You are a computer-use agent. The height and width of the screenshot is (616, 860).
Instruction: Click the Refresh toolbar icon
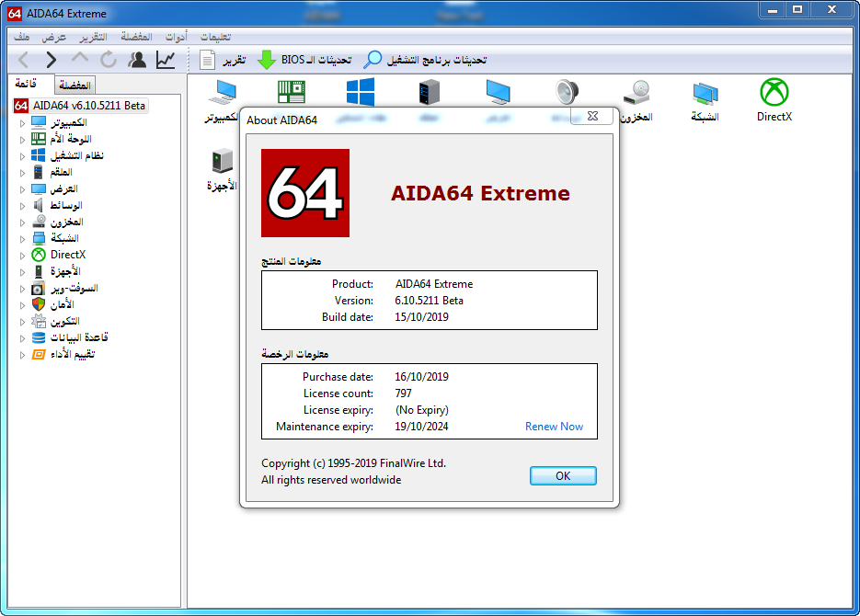(x=109, y=60)
